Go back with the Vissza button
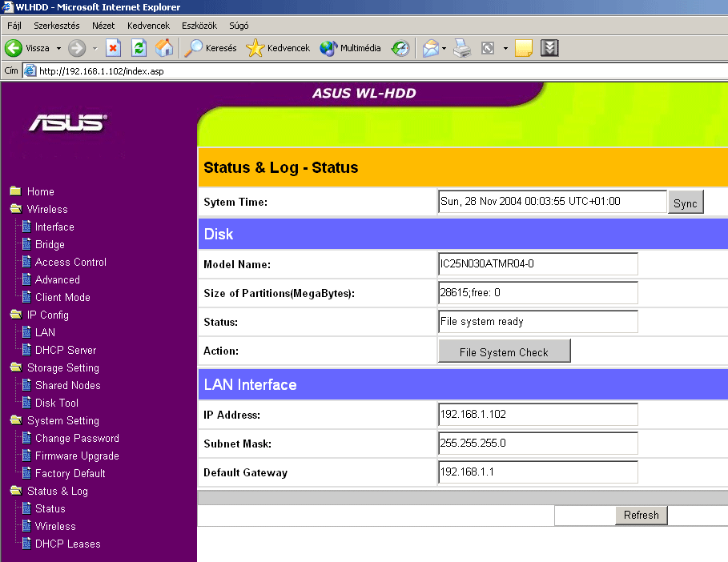 point(27,48)
